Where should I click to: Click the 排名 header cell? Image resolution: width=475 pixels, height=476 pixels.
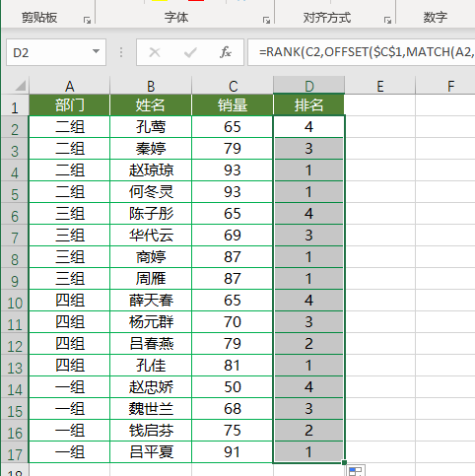click(x=308, y=105)
